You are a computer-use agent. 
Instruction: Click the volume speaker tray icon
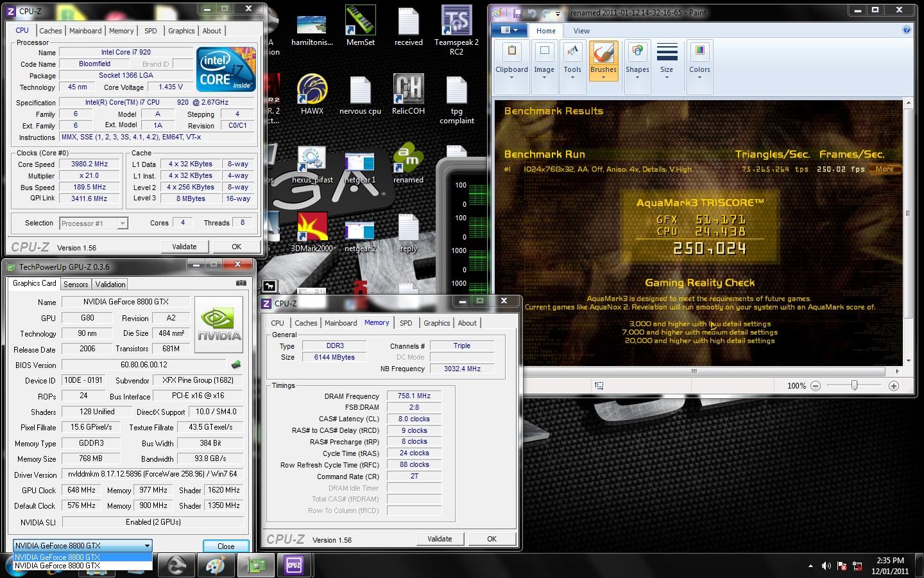pos(826,566)
